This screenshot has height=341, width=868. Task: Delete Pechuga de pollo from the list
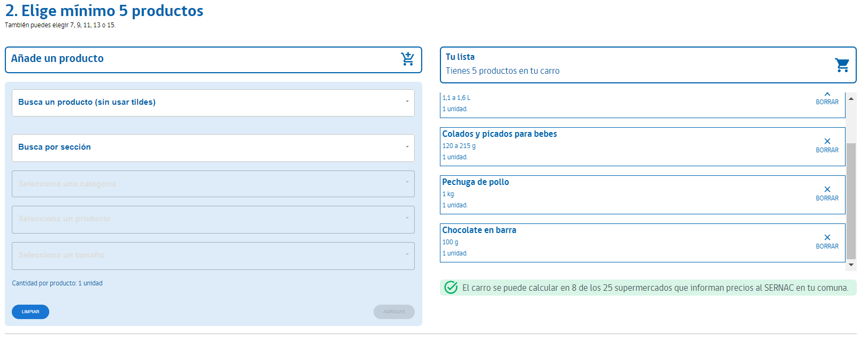827,193
